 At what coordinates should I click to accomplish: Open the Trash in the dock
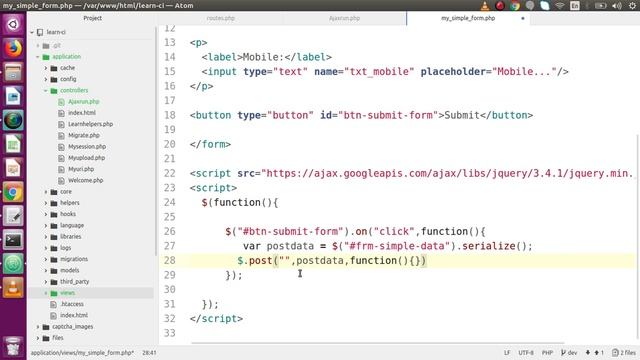point(13,346)
